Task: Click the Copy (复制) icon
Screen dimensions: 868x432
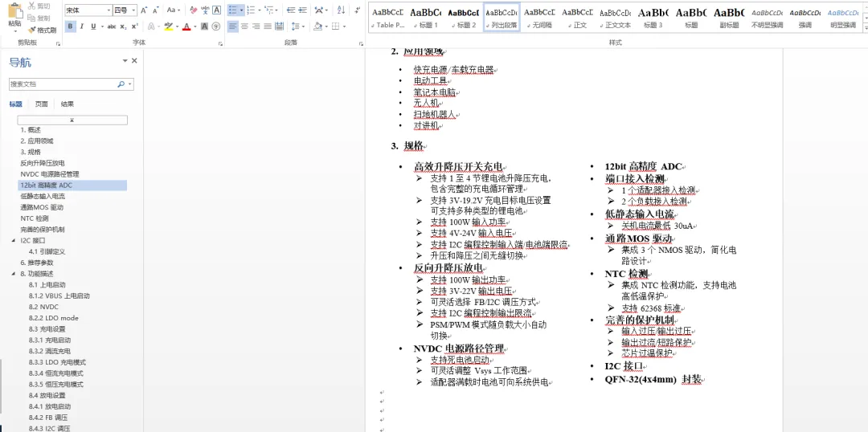Action: tap(32, 18)
